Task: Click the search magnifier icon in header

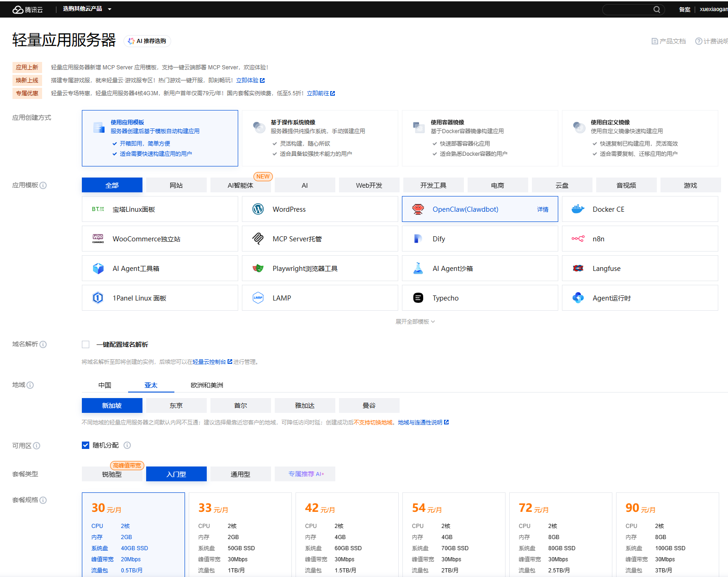Action: click(657, 9)
